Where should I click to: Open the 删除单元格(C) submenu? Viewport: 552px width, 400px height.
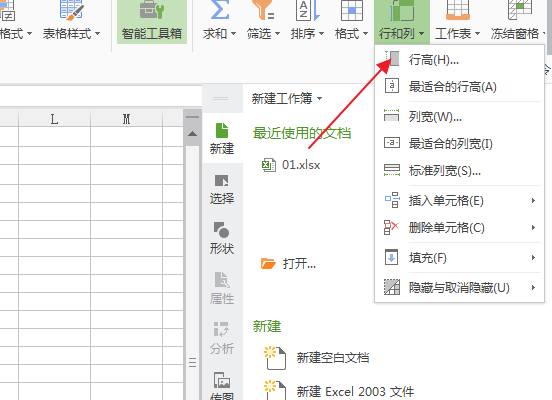click(x=459, y=227)
